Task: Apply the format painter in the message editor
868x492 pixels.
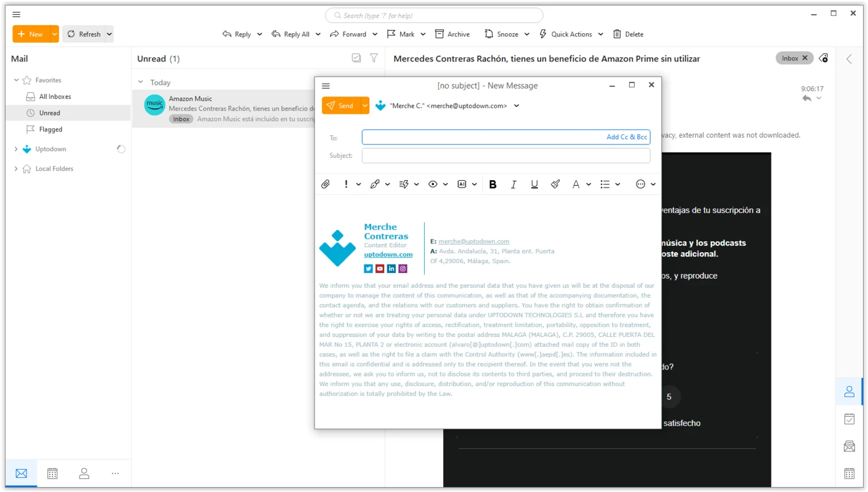Action: [x=555, y=183]
